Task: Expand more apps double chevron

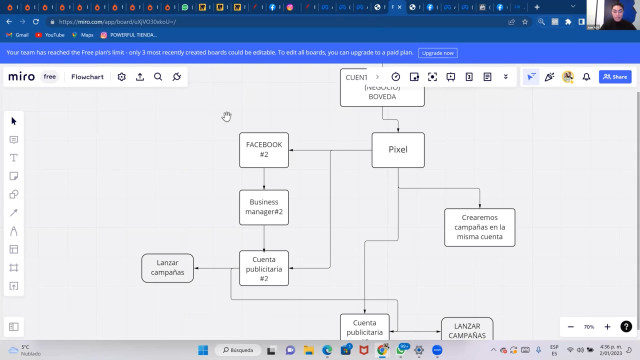Action: (506, 77)
